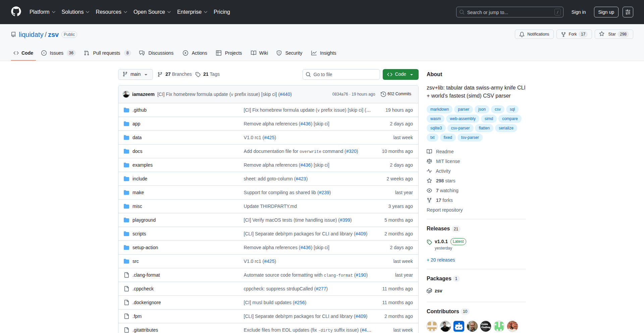Open the Platform navigation dropdown
Viewport: 644px width, 333px height.
pyautogui.click(x=42, y=12)
